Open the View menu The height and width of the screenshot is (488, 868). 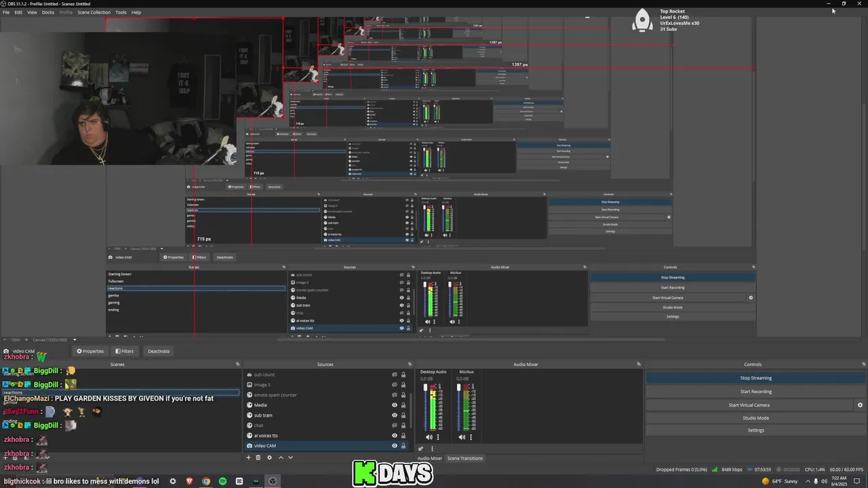[32, 12]
